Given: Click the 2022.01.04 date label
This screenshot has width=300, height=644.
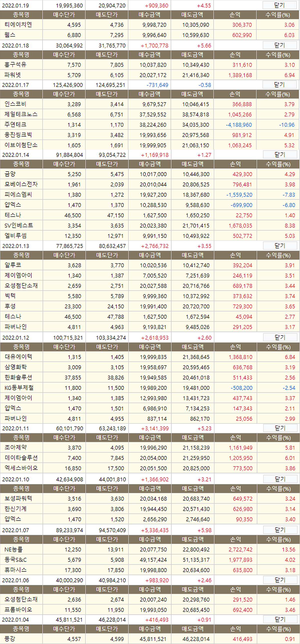Looking at the screenshot, I should point(15,619).
